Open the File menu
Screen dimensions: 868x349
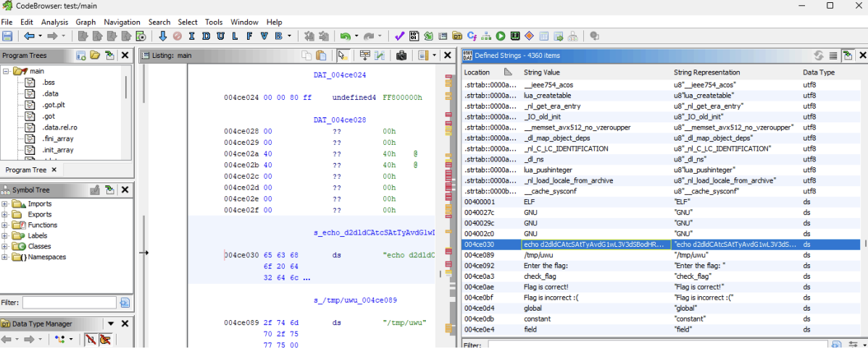tap(7, 22)
